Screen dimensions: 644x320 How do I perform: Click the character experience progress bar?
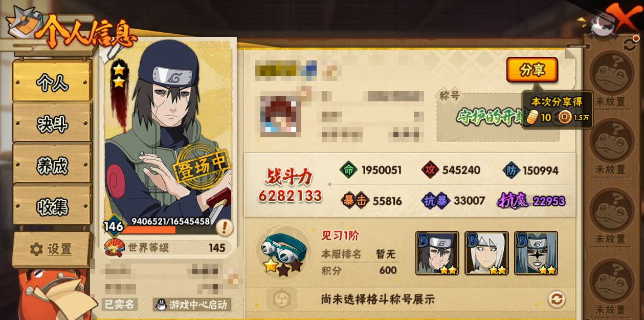[167, 229]
